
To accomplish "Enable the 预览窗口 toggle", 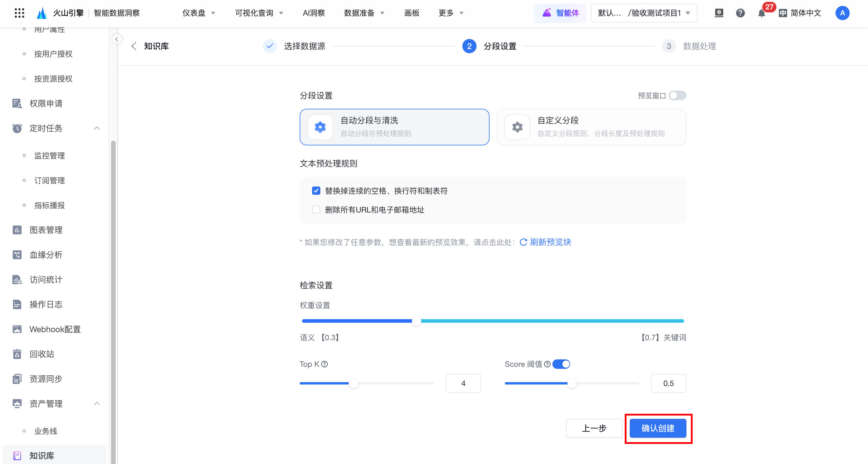I will pyautogui.click(x=677, y=96).
